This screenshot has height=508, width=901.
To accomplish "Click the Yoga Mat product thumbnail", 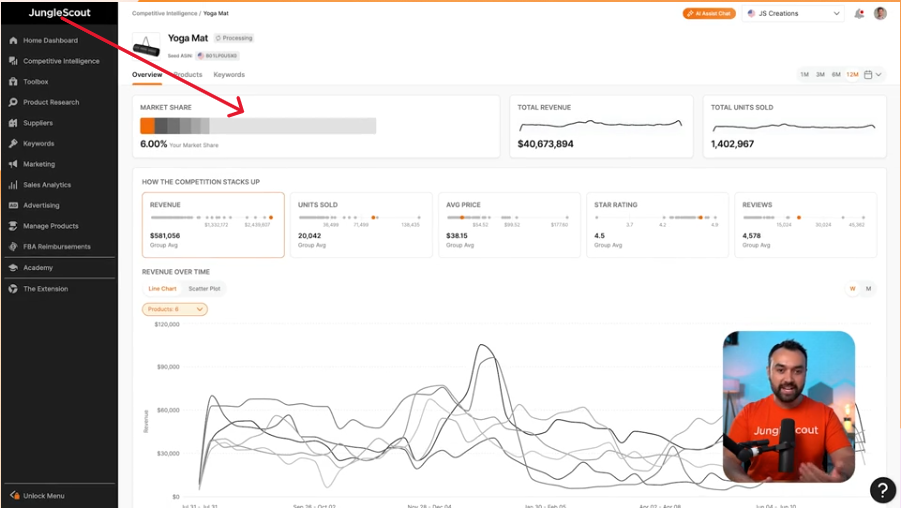I will coord(147,45).
